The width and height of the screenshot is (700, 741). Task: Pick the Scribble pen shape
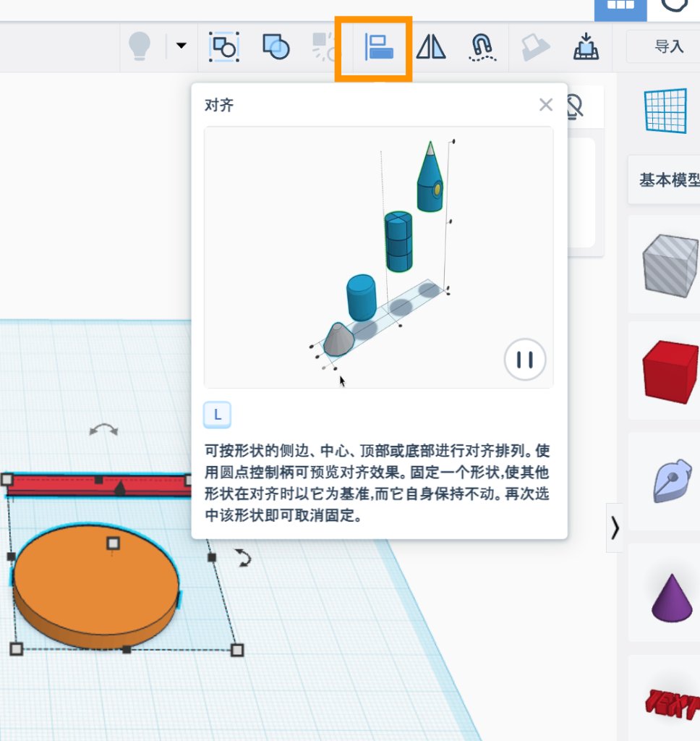[673, 480]
